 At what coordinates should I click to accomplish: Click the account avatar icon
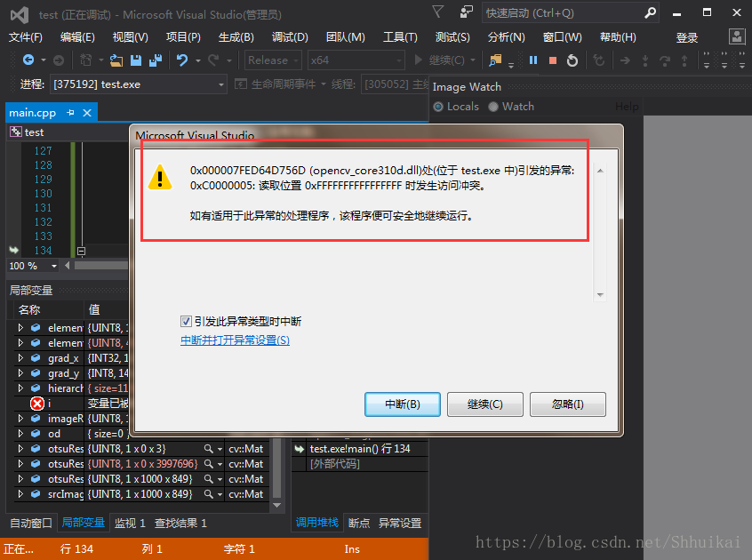tap(736, 36)
